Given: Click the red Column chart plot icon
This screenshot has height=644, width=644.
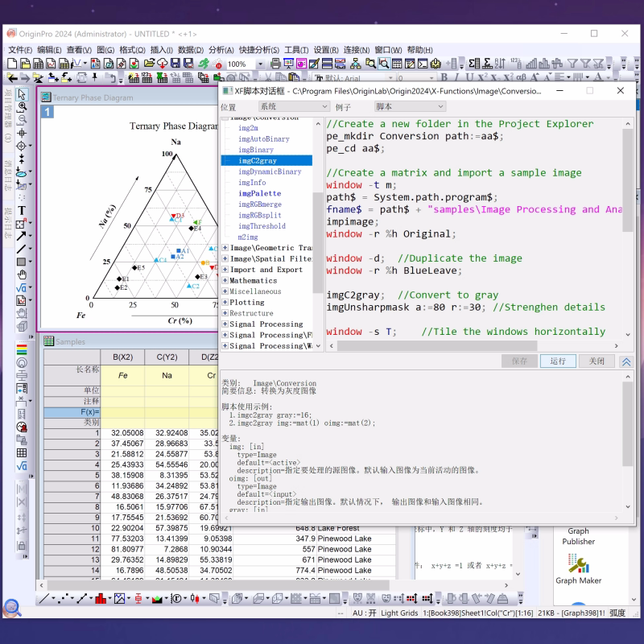Looking at the screenshot, I should pyautogui.click(x=100, y=598).
